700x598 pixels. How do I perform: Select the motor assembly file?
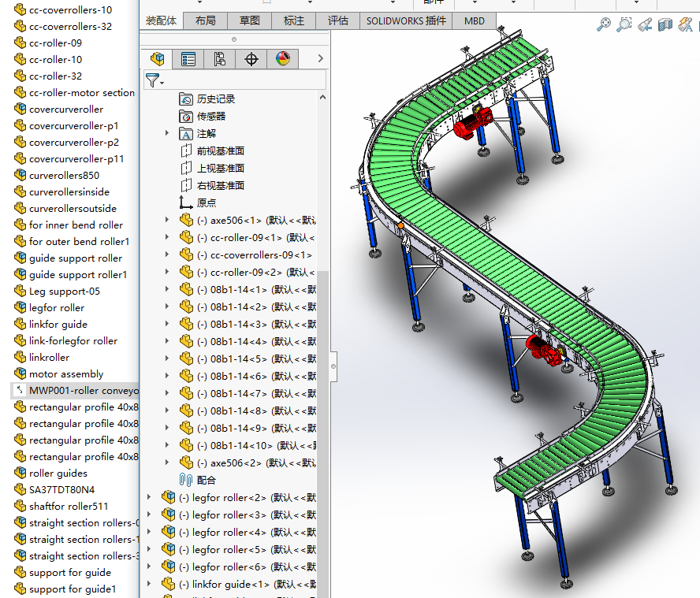66,374
